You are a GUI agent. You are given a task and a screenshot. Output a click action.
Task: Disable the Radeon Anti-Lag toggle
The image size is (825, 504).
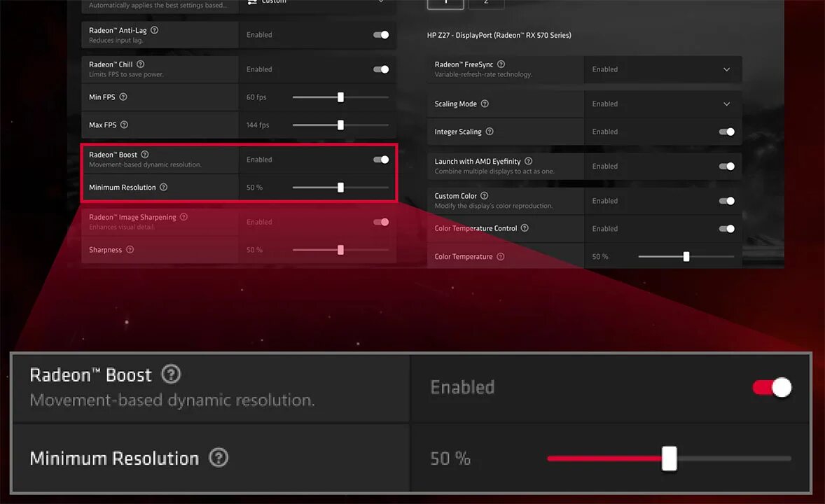click(x=381, y=35)
